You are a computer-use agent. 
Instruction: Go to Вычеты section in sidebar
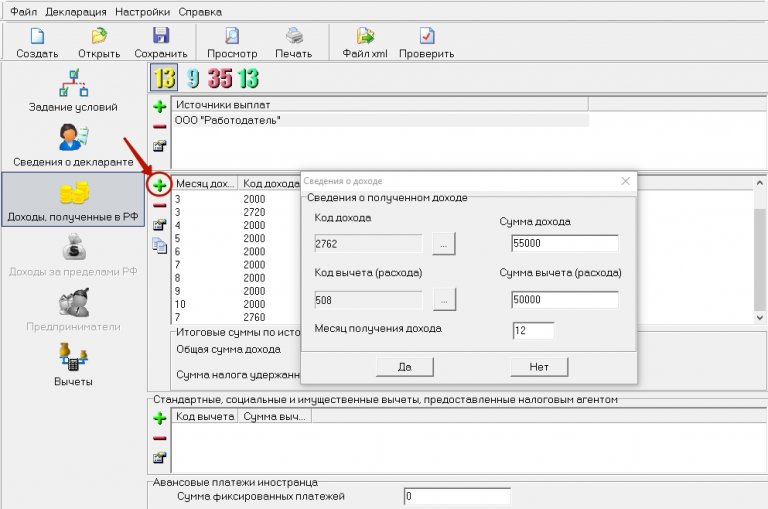tap(73, 364)
